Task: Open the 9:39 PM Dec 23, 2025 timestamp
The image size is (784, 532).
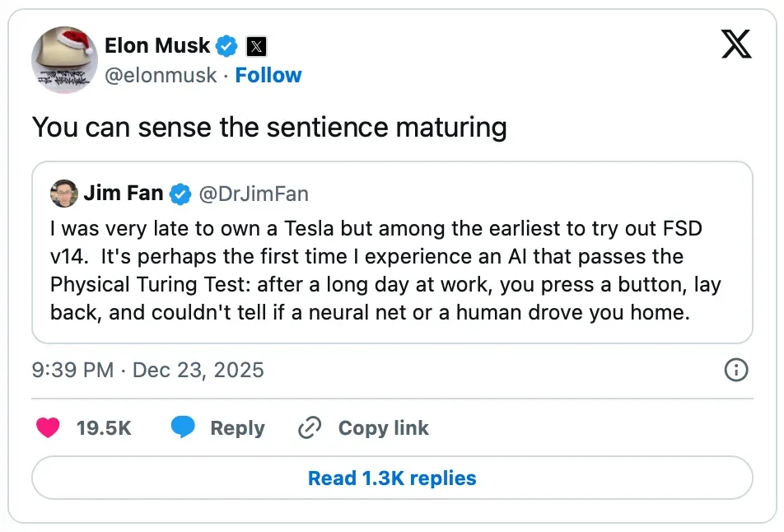Action: [148, 370]
